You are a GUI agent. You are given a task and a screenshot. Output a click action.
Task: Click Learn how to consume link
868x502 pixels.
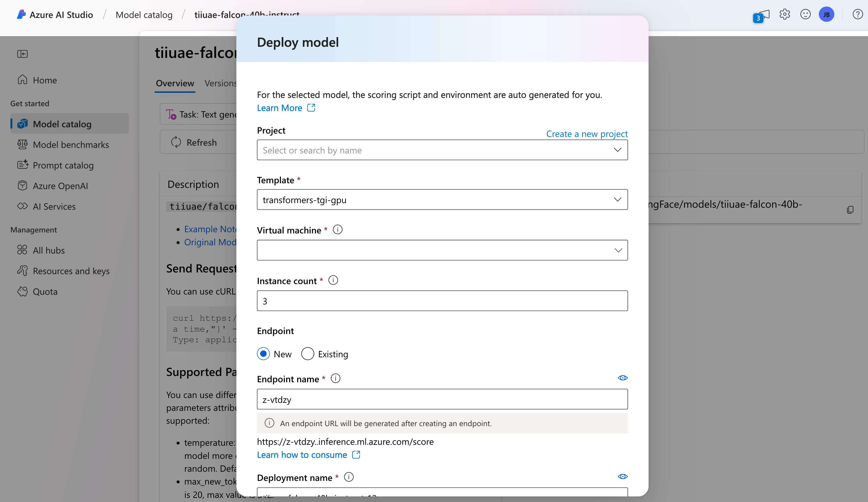point(302,455)
